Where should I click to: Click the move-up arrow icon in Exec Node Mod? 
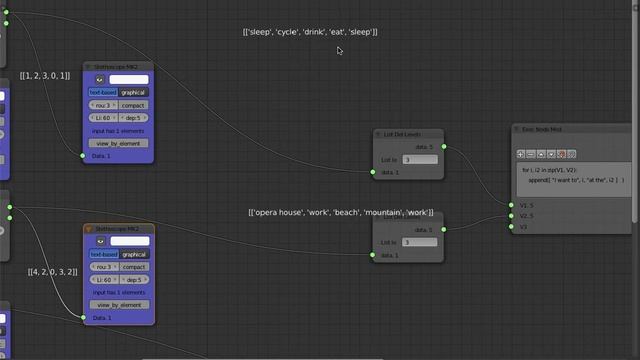coord(541,154)
